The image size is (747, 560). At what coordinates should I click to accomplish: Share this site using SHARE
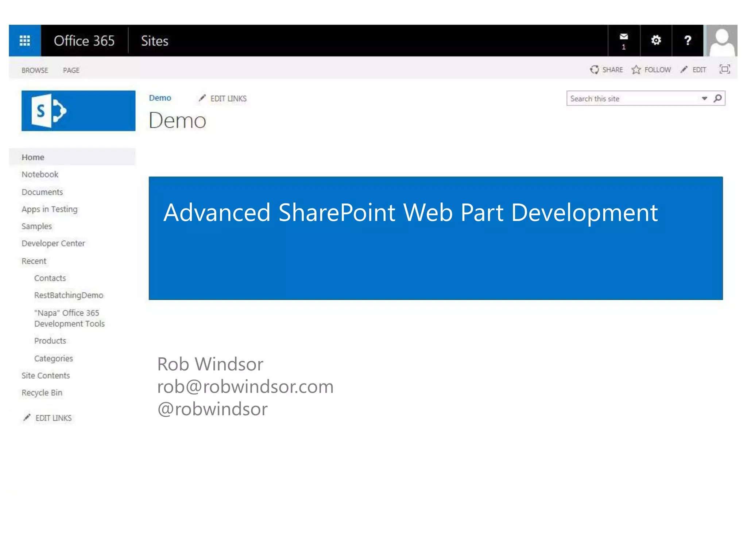tap(607, 70)
